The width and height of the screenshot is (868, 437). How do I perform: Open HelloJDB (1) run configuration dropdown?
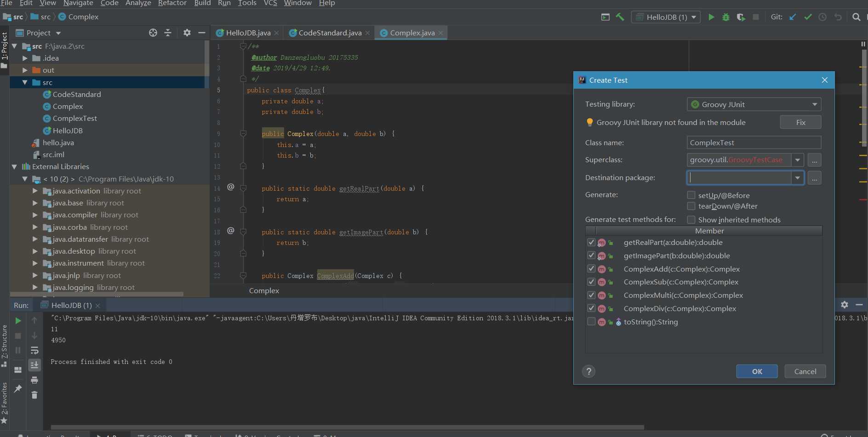666,17
